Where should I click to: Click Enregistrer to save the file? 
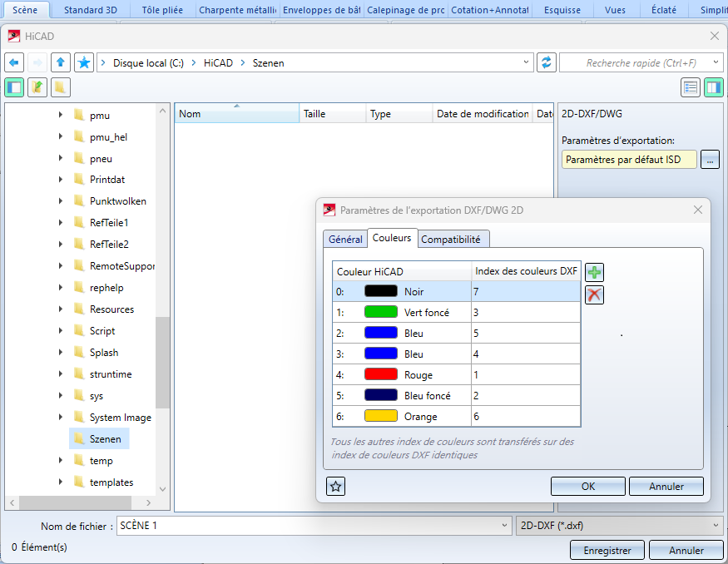pyautogui.click(x=607, y=550)
